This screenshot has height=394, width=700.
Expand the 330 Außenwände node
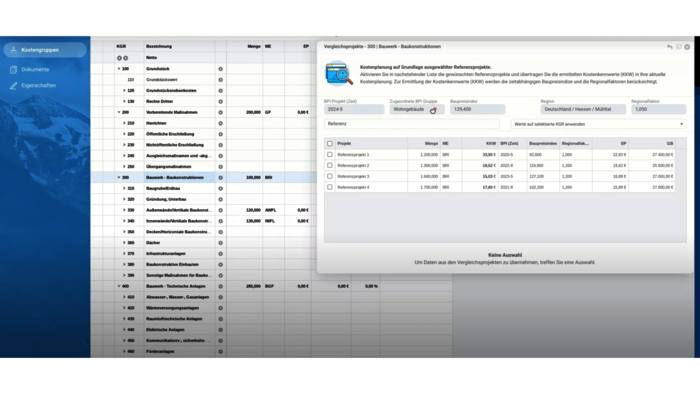(124, 210)
